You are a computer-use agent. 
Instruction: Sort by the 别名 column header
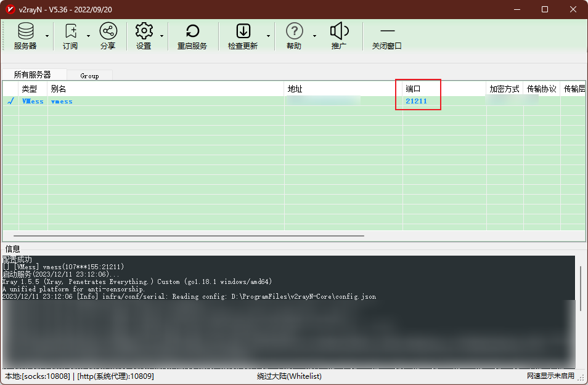pyautogui.click(x=165, y=89)
